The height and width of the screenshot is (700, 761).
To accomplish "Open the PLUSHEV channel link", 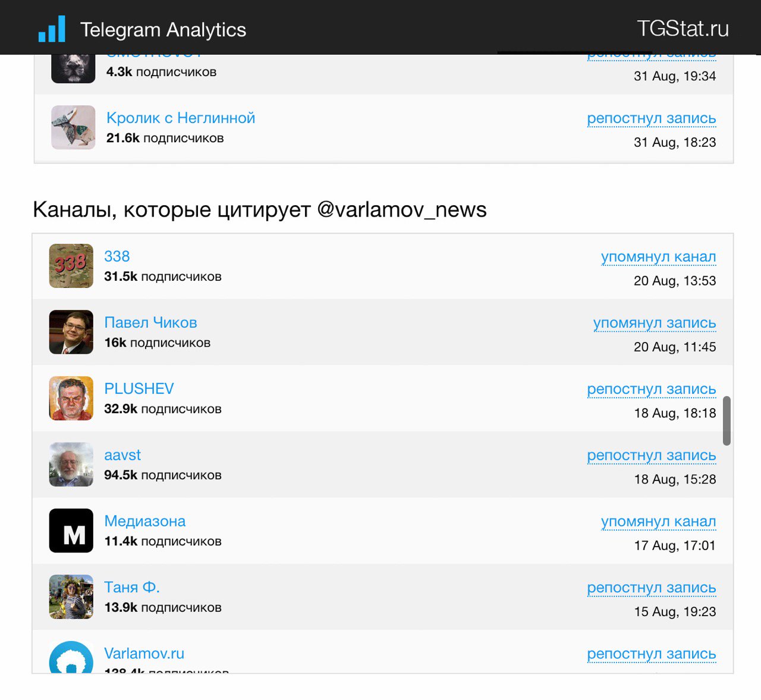I will coord(139,388).
